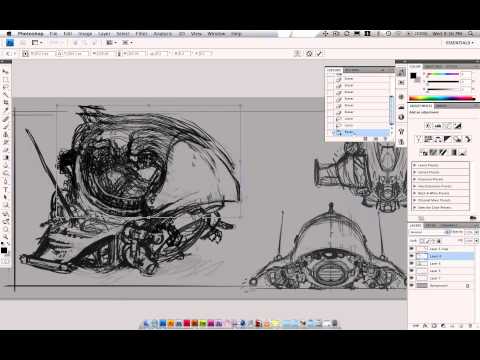This screenshot has height=360, width=480.
Task: Select the Hand tool in toolbox
Action: pos(5,229)
